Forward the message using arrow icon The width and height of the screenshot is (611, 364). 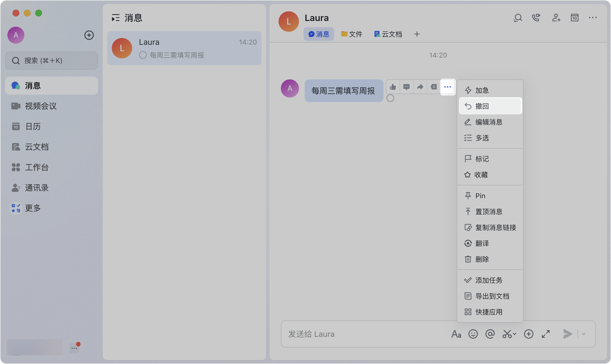420,87
